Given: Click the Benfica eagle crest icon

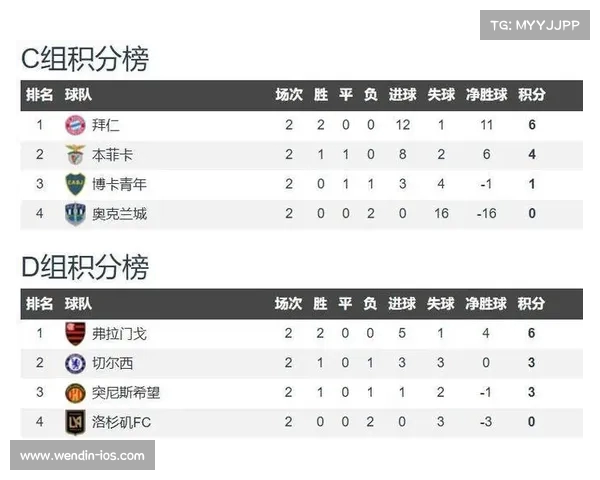Looking at the screenshot, I should click(75, 155).
